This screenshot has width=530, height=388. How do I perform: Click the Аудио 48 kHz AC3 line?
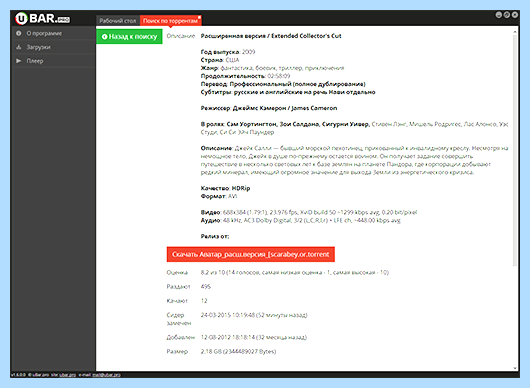click(300, 220)
